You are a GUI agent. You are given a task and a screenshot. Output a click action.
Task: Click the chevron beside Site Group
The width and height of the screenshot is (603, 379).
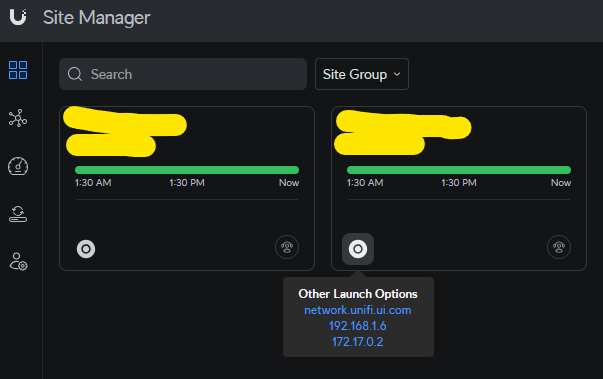pyautogui.click(x=397, y=74)
